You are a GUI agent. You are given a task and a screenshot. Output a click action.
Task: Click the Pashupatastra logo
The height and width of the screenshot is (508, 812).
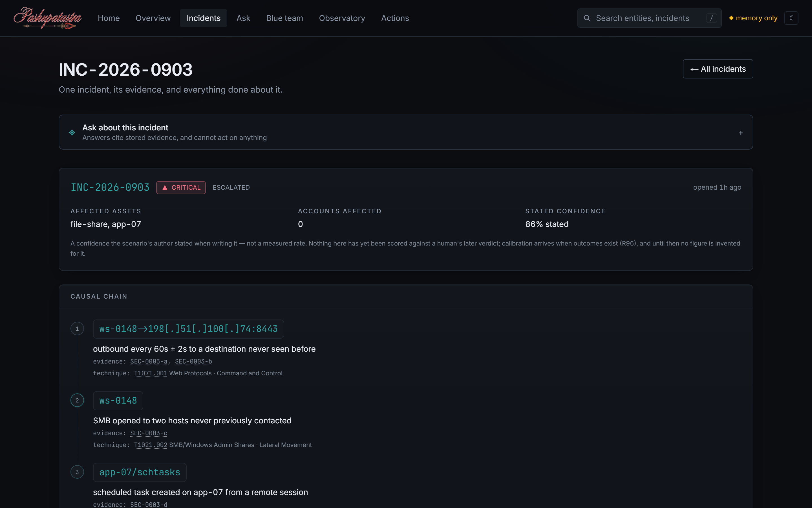[47, 18]
